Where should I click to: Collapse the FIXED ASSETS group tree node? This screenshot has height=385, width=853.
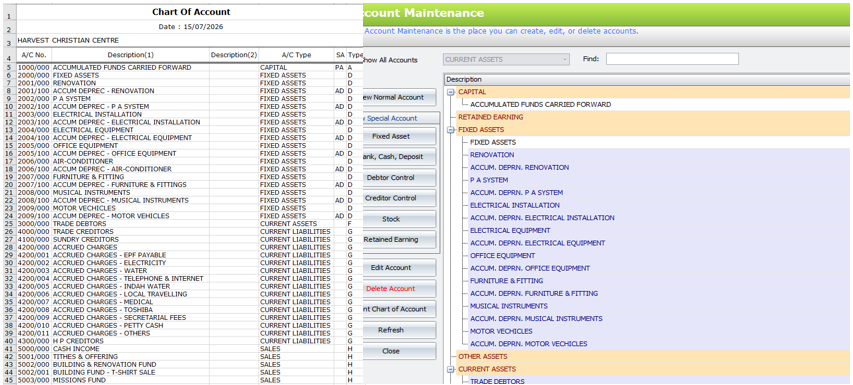(450, 130)
